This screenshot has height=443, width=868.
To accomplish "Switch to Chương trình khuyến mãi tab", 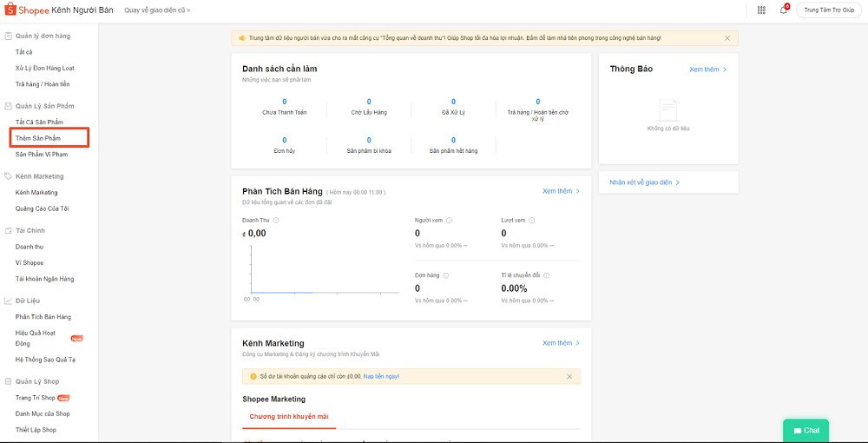I will pos(289,417).
